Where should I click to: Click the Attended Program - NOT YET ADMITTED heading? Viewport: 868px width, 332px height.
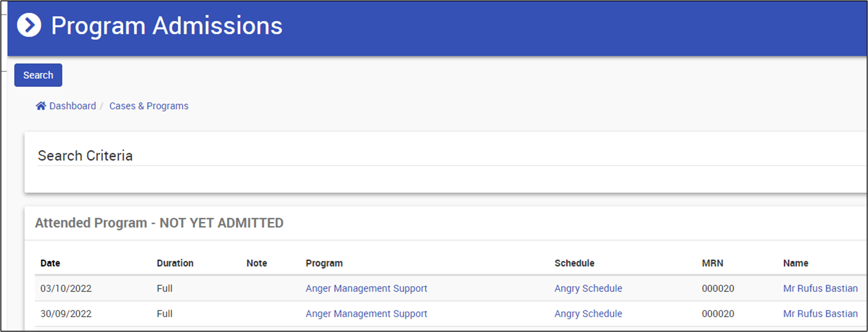(159, 223)
